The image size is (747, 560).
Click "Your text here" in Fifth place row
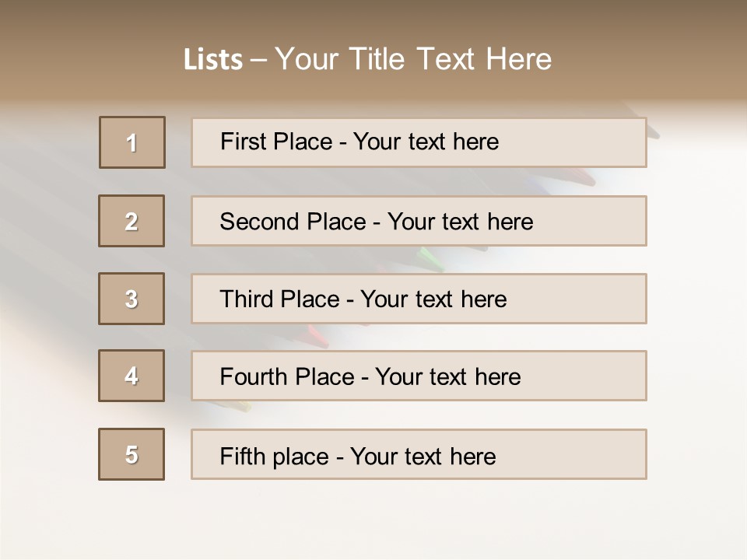423,456
